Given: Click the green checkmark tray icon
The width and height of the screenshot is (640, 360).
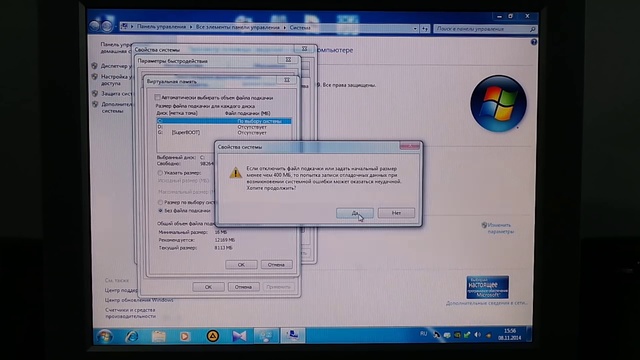Looking at the screenshot, I should pyautogui.click(x=467, y=335).
